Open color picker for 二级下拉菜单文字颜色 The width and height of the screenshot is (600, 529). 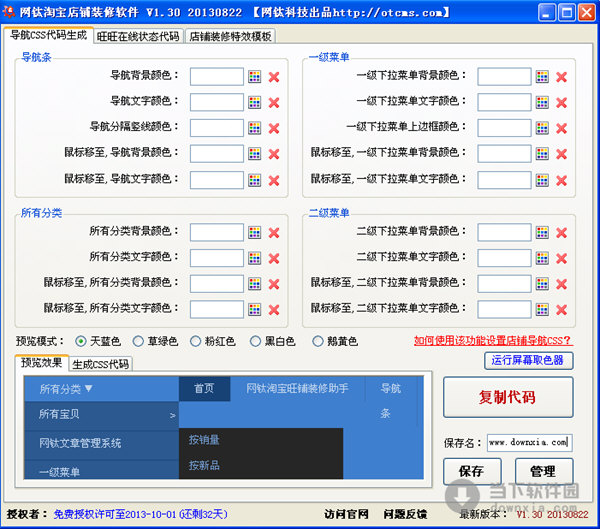542,258
